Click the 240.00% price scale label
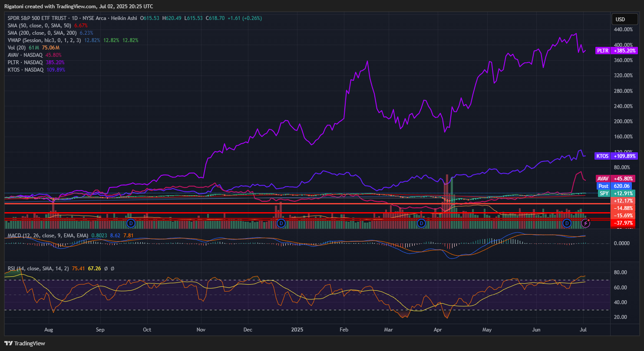 [623, 106]
